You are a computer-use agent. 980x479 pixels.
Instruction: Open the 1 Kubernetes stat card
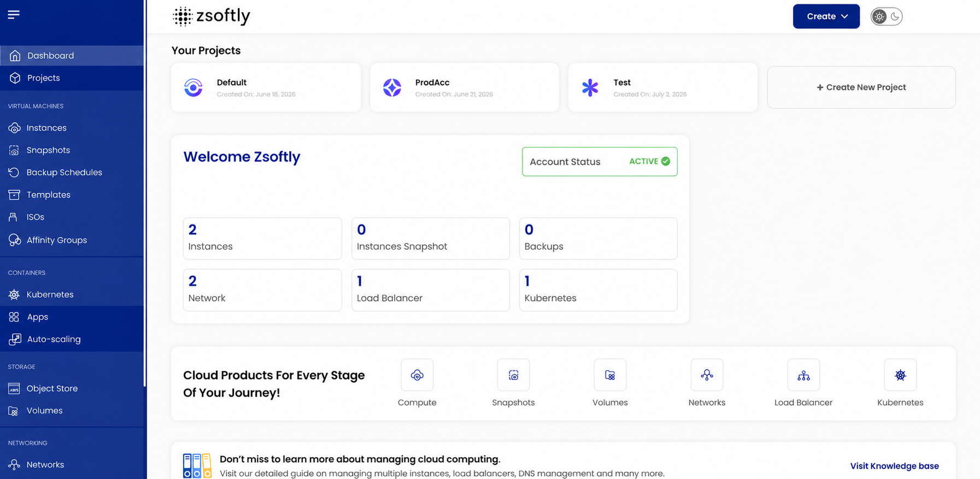point(598,290)
